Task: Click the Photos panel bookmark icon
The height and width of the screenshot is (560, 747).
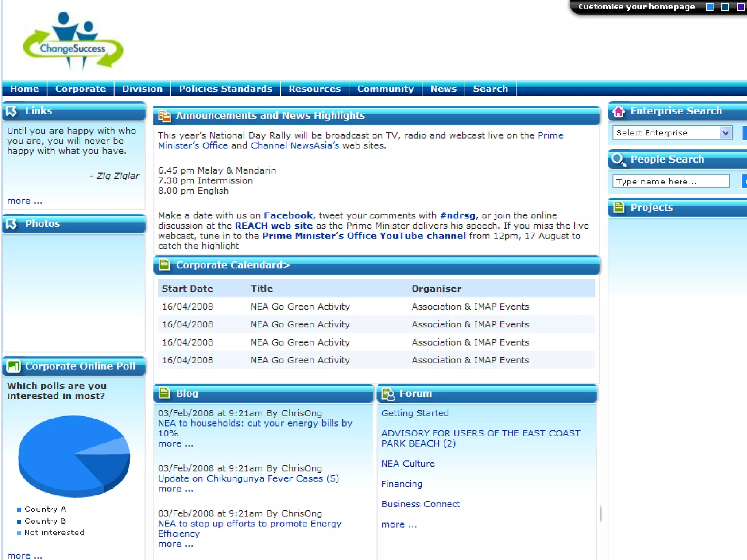Action: pos(12,224)
